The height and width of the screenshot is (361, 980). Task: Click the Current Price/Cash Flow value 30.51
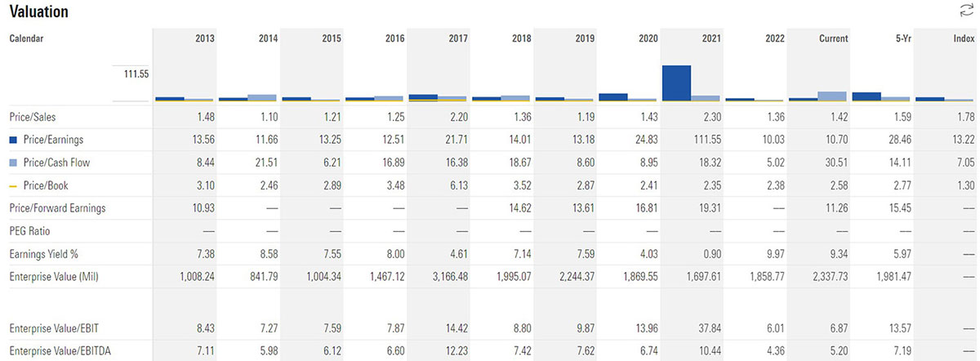pos(836,163)
